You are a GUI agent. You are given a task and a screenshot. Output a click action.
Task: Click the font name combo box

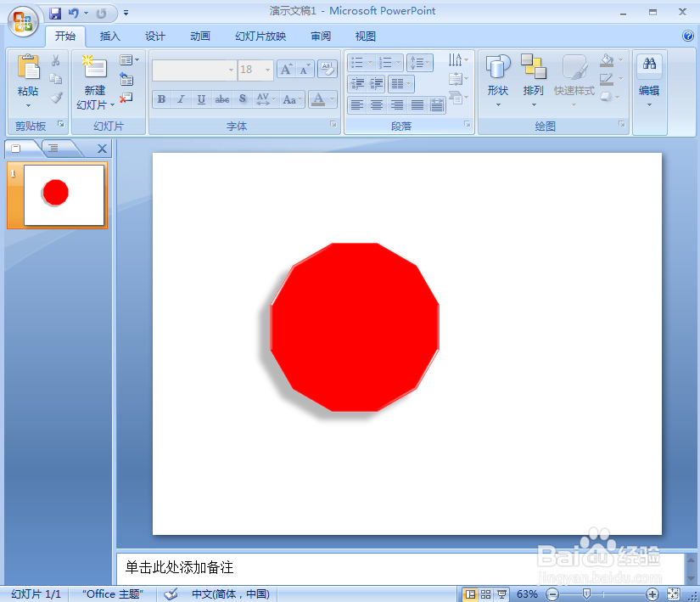pyautogui.click(x=193, y=70)
